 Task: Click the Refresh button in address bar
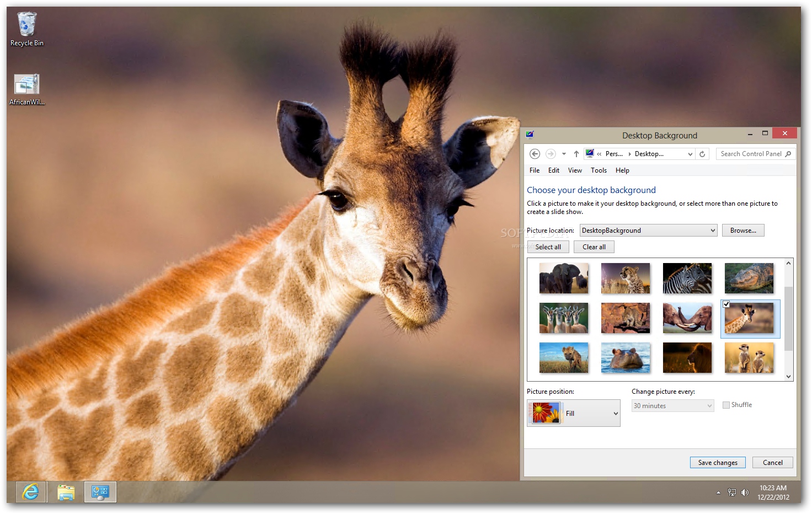702,154
